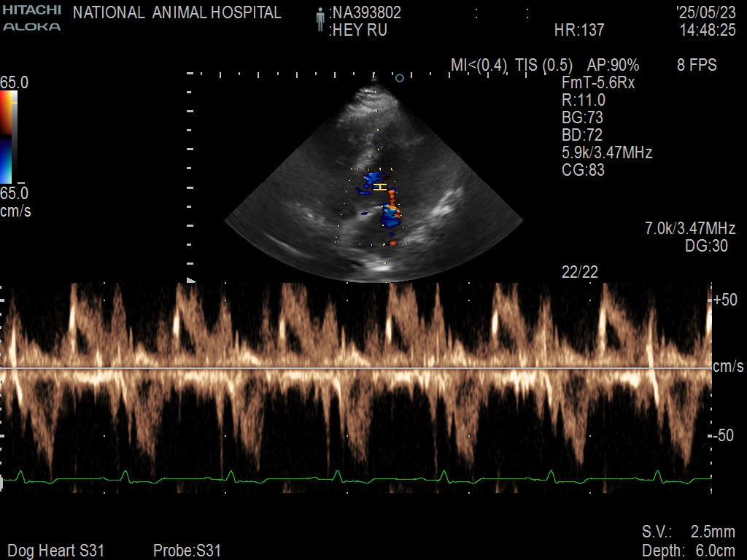Click the CG:83 color gain value
This screenshot has width=747, height=560.
(583, 171)
